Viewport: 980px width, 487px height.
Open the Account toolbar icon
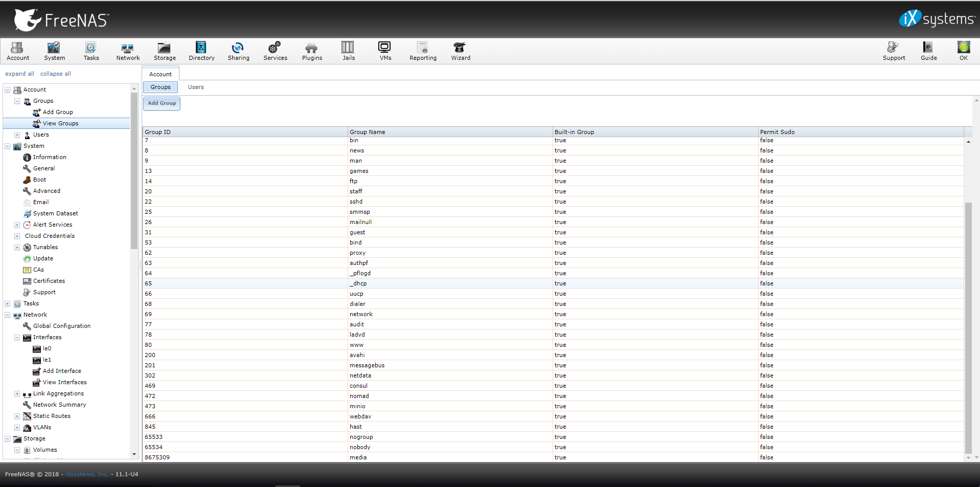18,51
